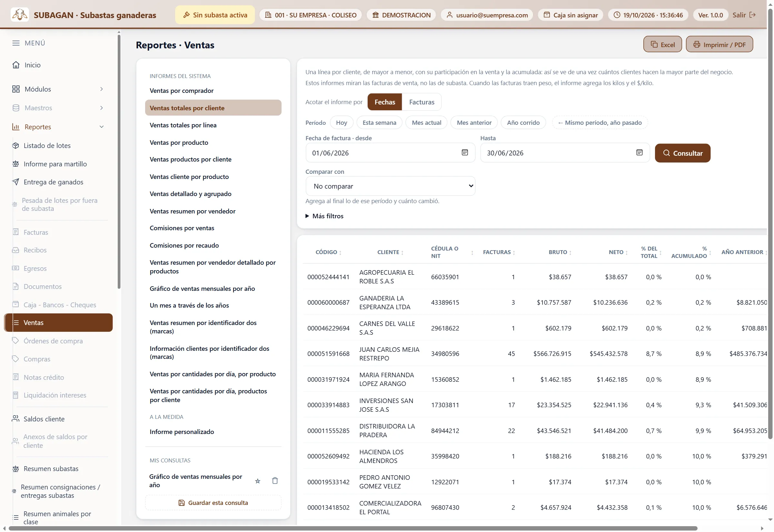Star the saved Gráfico de ventas mensuales query
Screen dimensions: 774x532
(258, 481)
